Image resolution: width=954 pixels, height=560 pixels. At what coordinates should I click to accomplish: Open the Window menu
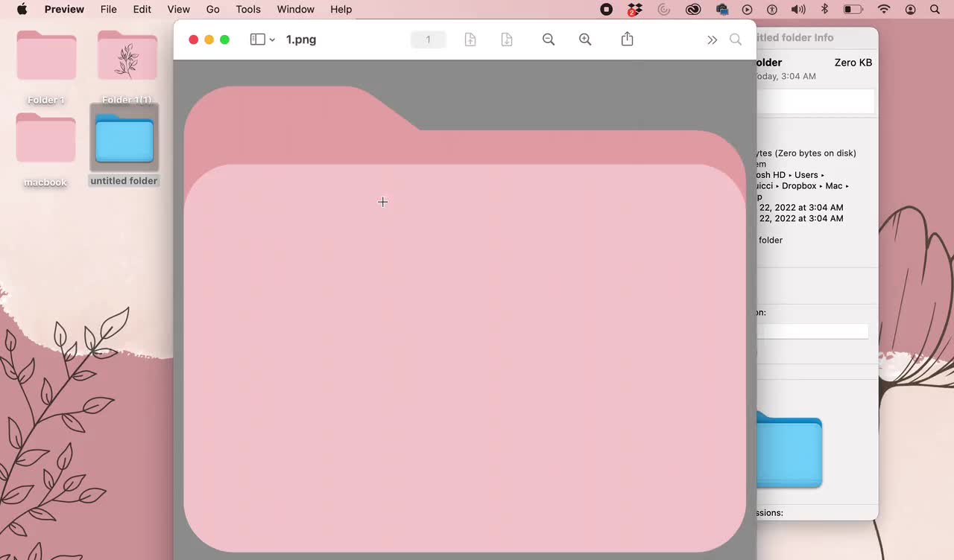[295, 9]
